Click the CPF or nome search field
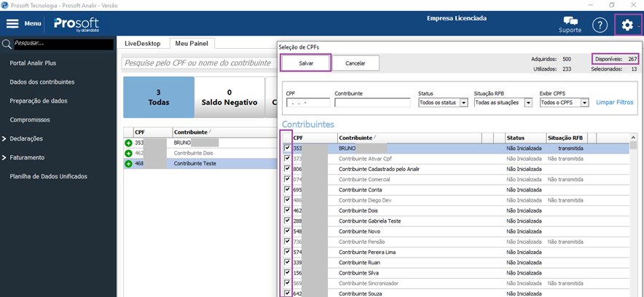Viewport: 644px width, 297px height. pyautogui.click(x=199, y=63)
